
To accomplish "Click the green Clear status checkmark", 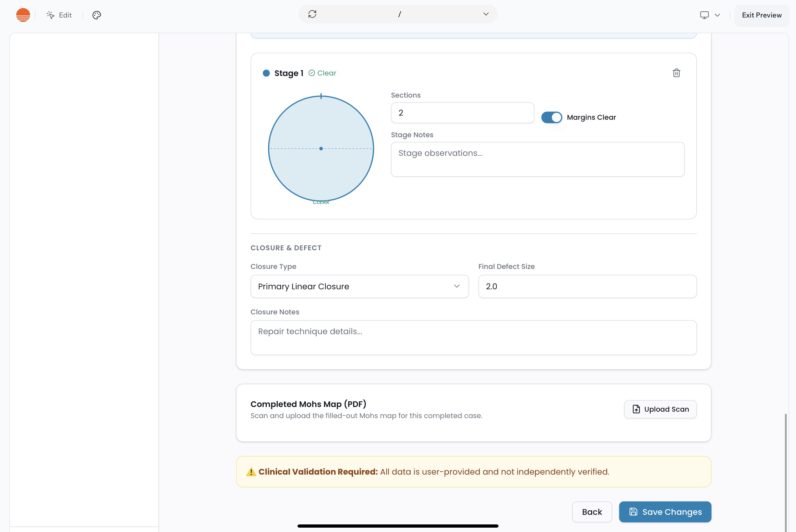I will (x=311, y=73).
